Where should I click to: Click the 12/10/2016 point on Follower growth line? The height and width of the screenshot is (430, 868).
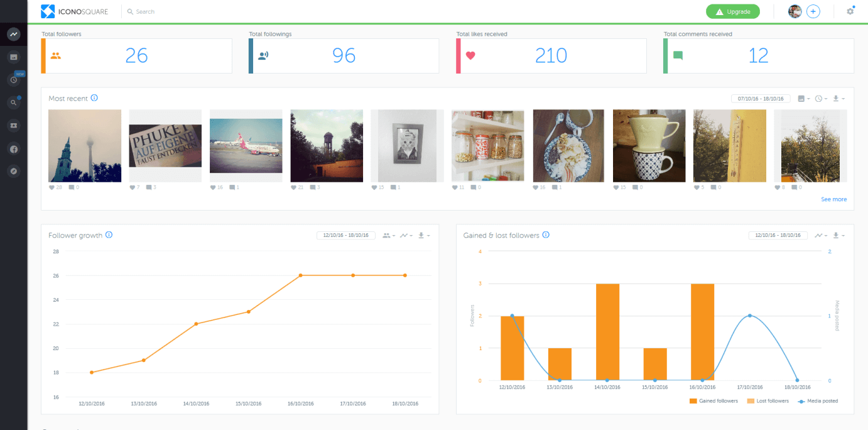pos(92,372)
